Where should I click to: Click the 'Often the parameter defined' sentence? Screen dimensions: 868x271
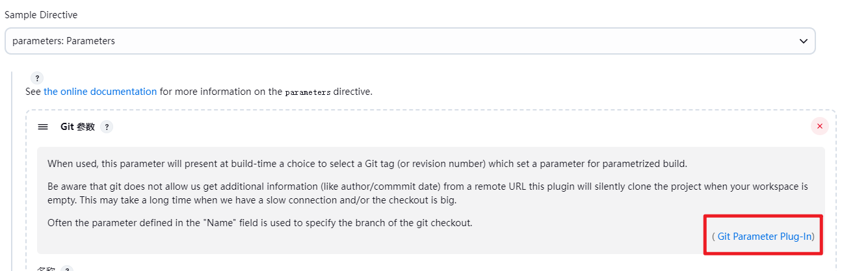click(260, 223)
